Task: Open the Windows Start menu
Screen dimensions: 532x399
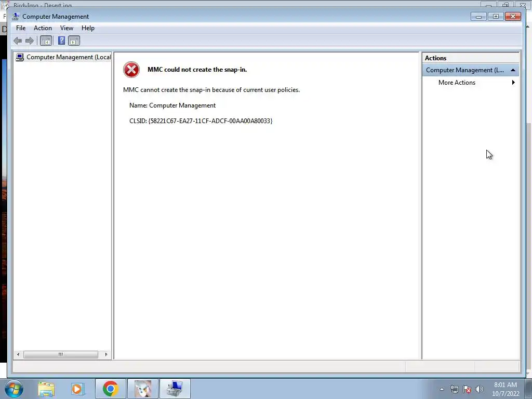Action: click(x=14, y=389)
